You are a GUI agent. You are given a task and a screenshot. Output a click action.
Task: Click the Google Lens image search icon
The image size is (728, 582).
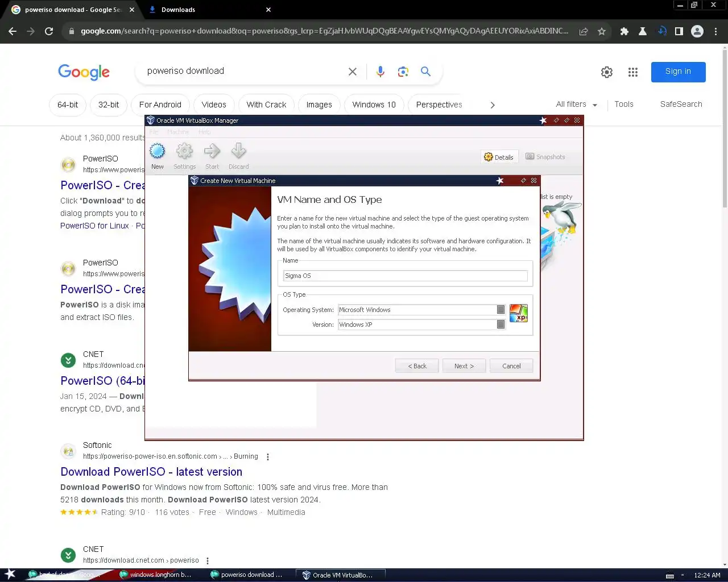(x=403, y=72)
